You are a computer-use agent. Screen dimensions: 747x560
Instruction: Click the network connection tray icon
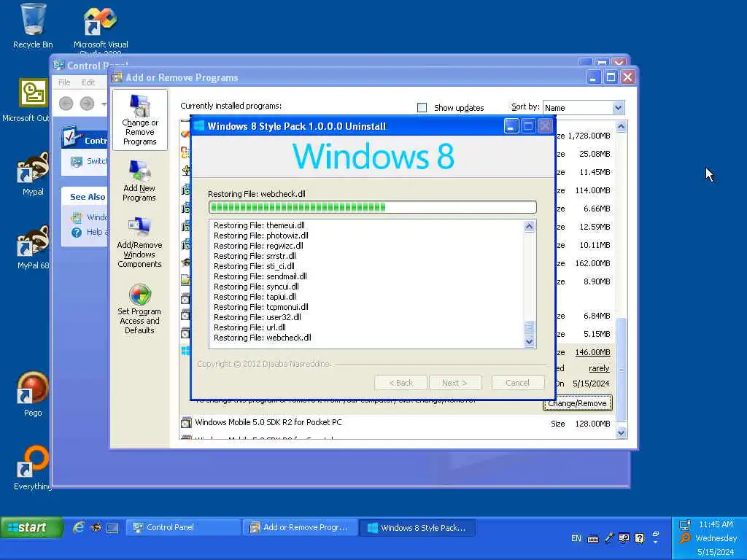[x=685, y=525]
